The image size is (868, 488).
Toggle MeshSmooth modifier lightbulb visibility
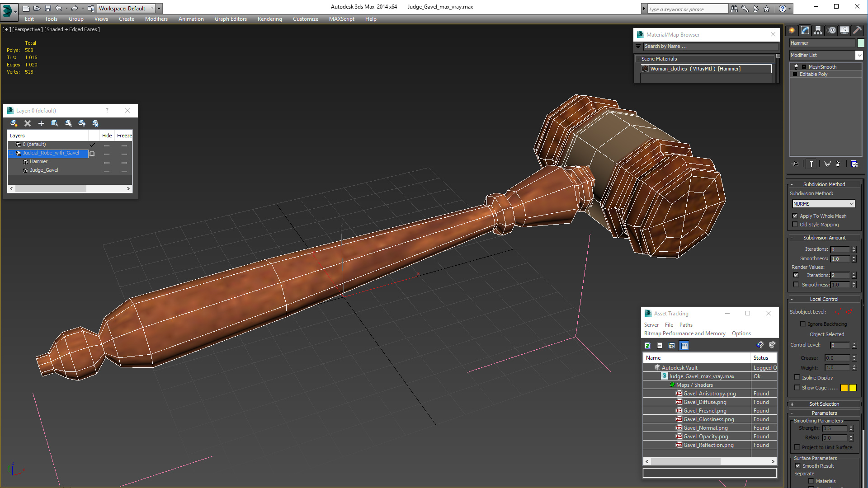coord(797,67)
